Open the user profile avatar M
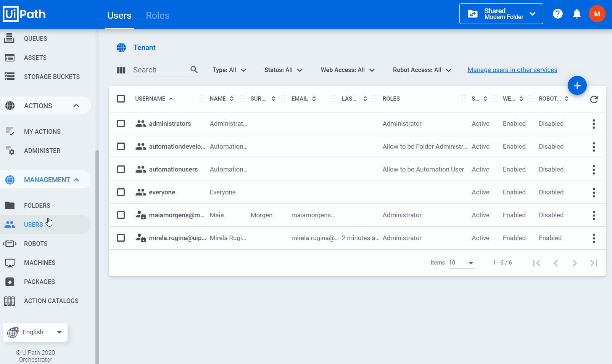The width and height of the screenshot is (612, 364). click(597, 14)
